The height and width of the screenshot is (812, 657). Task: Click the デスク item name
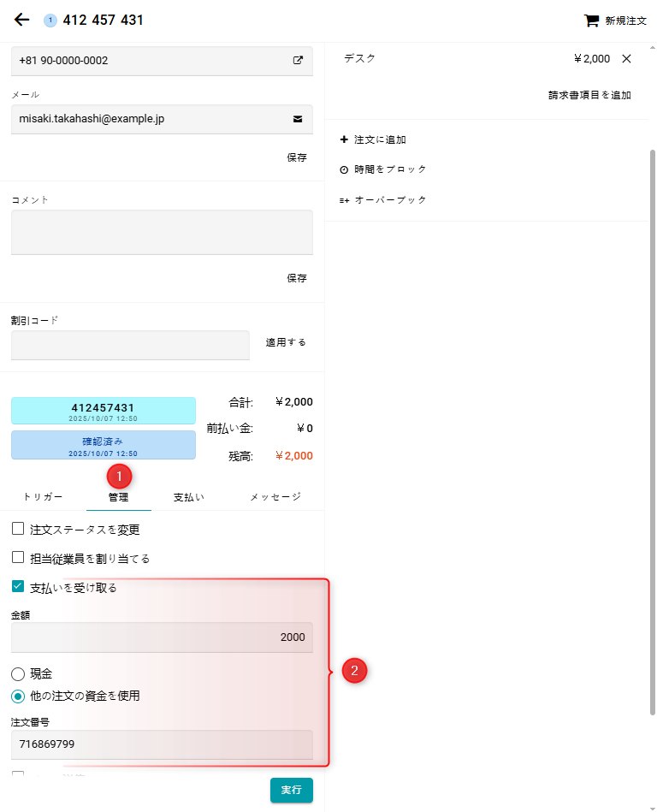click(x=360, y=58)
